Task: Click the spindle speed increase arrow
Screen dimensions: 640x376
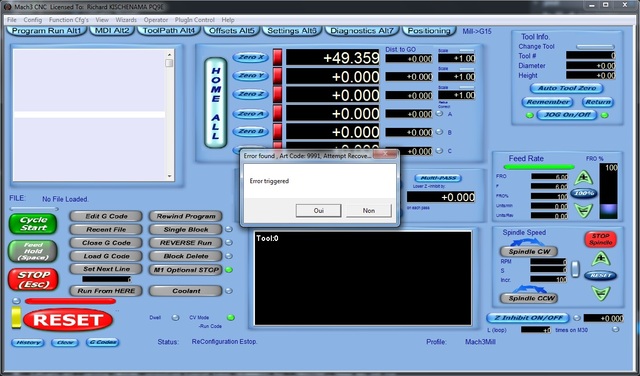Action: 601,258
